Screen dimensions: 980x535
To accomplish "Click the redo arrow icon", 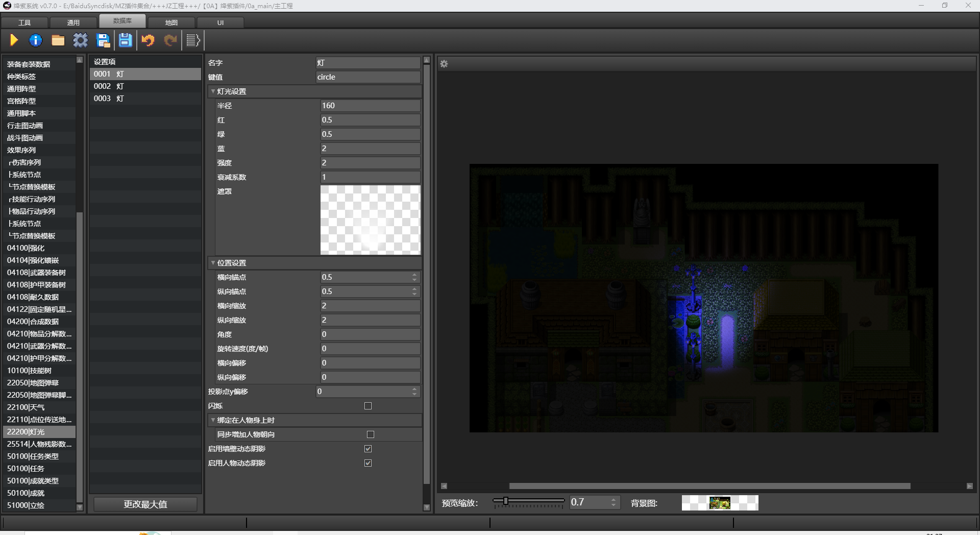I will [170, 40].
